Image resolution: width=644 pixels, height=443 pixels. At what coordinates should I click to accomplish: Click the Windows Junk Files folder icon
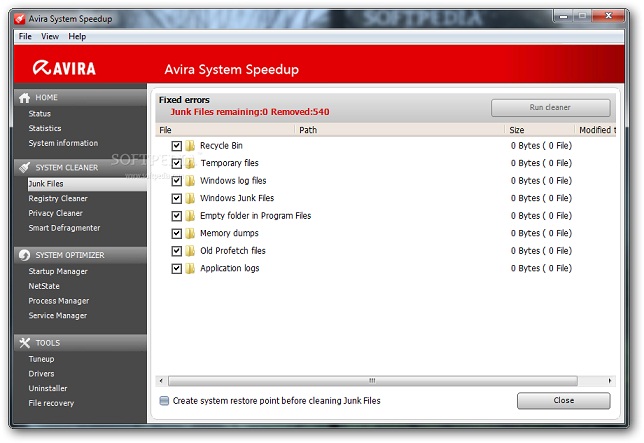pos(190,198)
